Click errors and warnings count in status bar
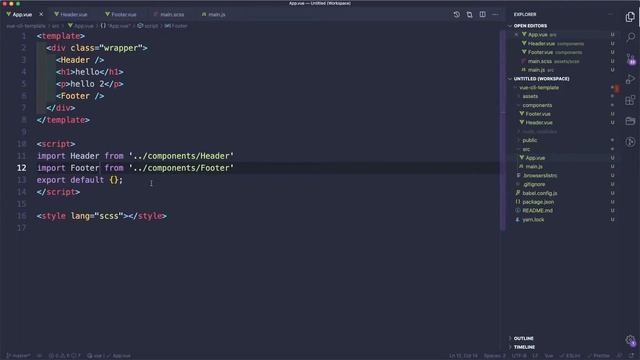Image resolution: width=640 pixels, height=360 pixels. pos(65,356)
